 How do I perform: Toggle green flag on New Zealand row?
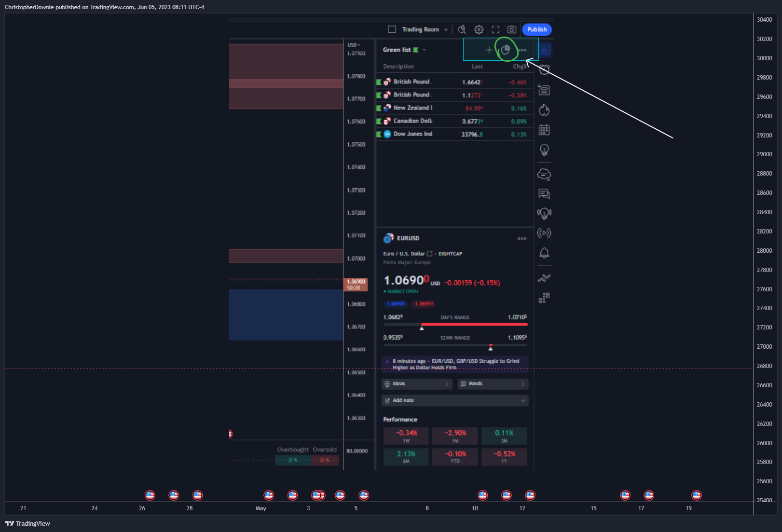tap(379, 108)
